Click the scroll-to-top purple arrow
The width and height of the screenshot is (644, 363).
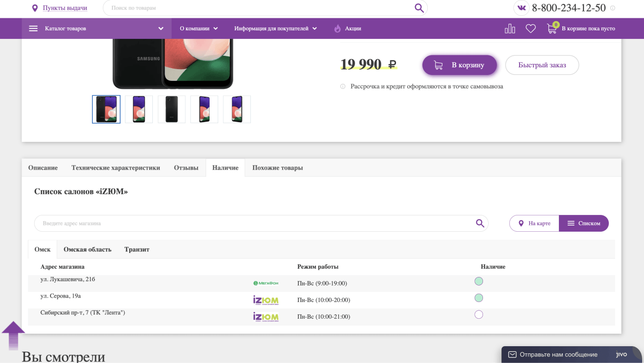[13, 335]
